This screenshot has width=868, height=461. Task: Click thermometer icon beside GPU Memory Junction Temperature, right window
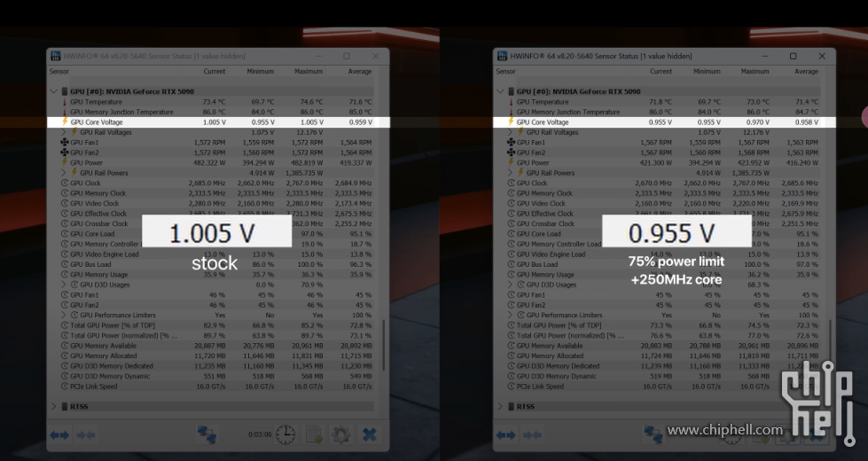click(x=511, y=112)
